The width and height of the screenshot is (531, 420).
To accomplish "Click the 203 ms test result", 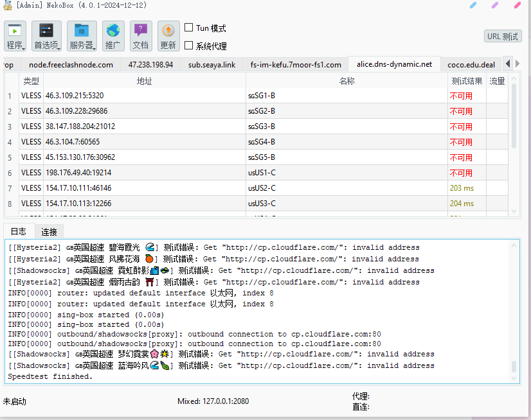I will coord(462,188).
